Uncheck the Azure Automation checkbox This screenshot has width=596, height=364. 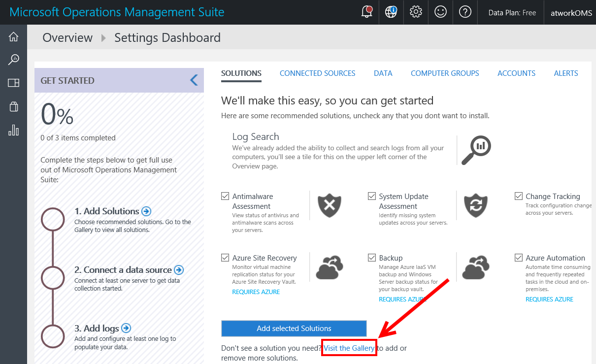[x=519, y=258]
